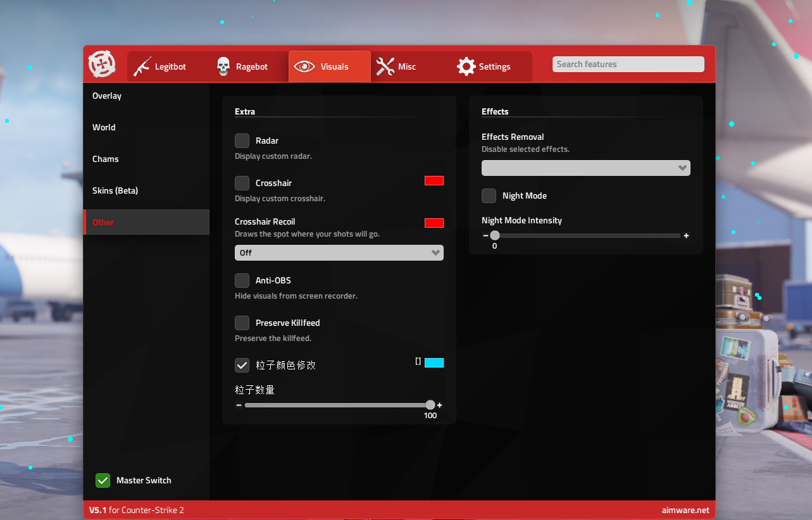Click the wrench and screwdriver Misc icon
This screenshot has height=520, width=812.
pyautogui.click(x=385, y=66)
